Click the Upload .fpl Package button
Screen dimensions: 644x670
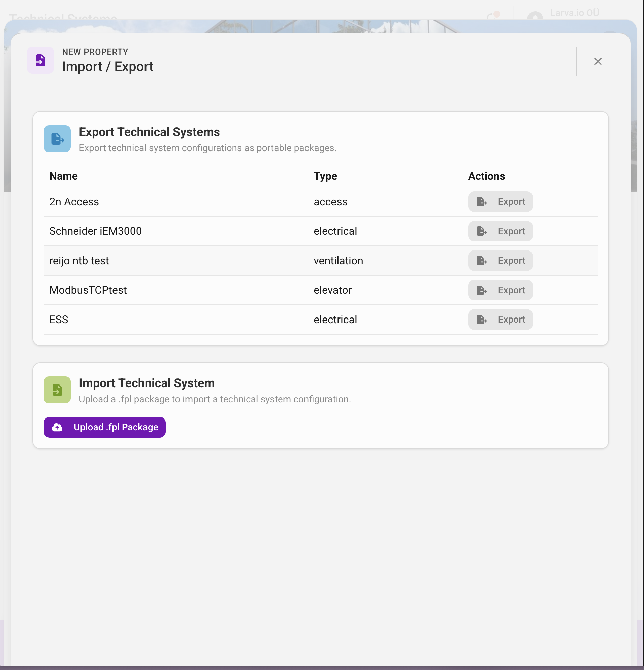[x=104, y=427]
